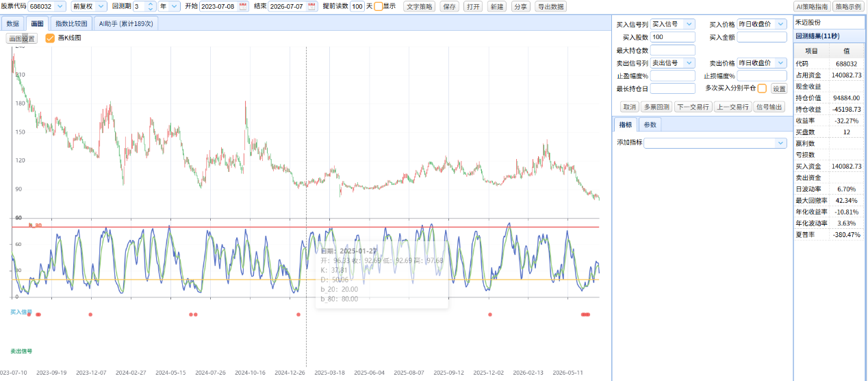Click the 导出数据 button
The height and width of the screenshot is (381, 868).
[550, 6]
